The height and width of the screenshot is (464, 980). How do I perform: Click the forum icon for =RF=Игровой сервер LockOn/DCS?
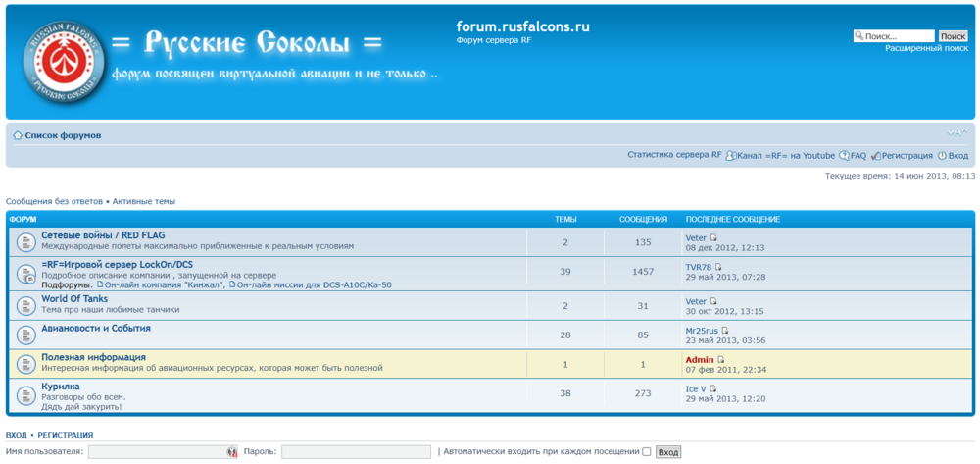[x=25, y=274]
